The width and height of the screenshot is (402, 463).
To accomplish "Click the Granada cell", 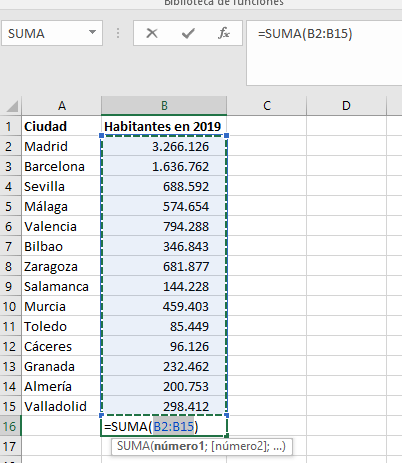I will 62,366.
